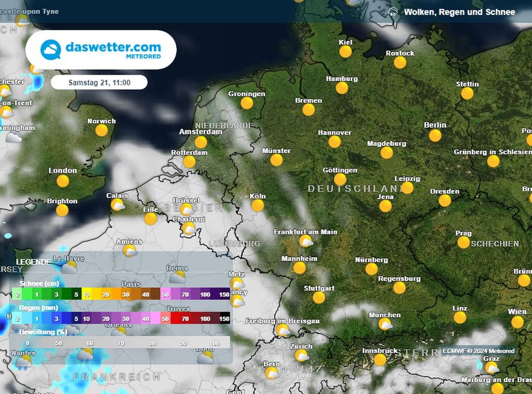The height and width of the screenshot is (394, 532).
Task: Click the shower icon beside Metz
Action: 236,284
